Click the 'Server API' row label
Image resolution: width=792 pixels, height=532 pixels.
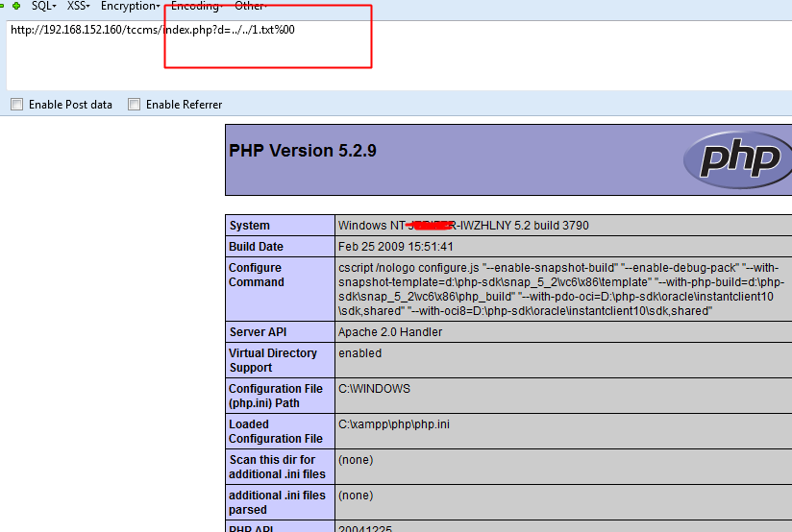coord(259,331)
